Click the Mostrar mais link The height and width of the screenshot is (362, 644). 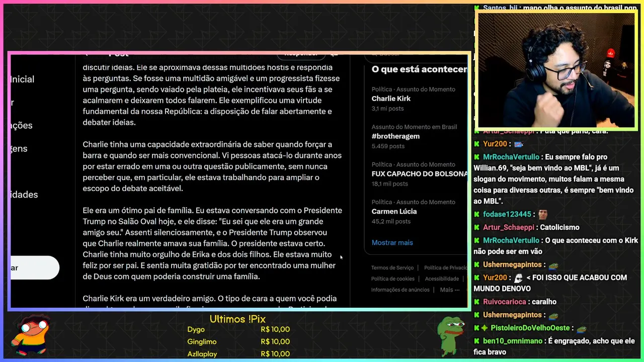[392, 242]
